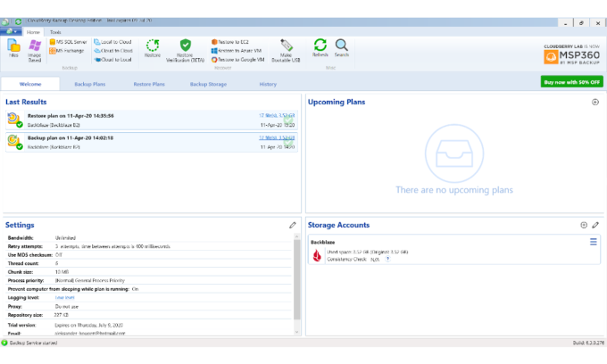This screenshot has width=607, height=364.
Task: Click the Trial version expiry row
Action: point(149,325)
